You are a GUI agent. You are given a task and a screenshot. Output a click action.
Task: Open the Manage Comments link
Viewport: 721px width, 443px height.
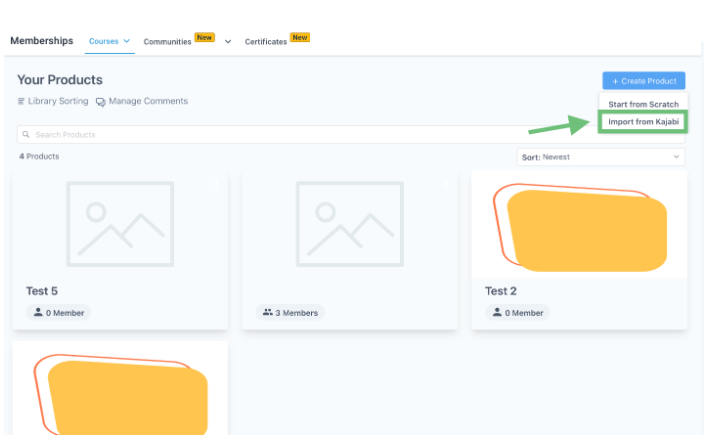[x=148, y=102]
